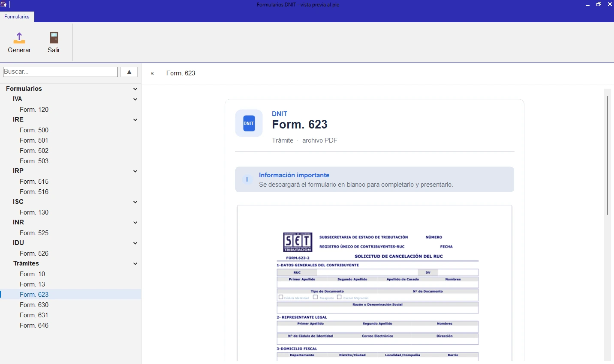Click the IVA category label
The image size is (614, 364).
pos(18,99)
